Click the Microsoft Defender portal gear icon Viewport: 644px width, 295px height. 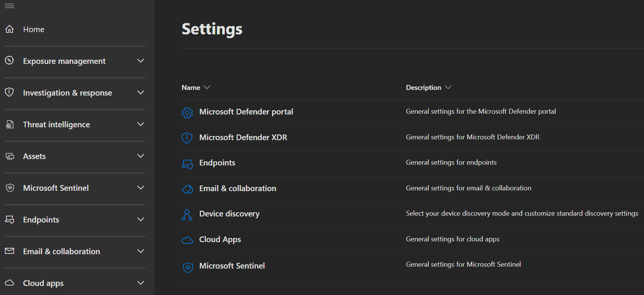point(187,113)
